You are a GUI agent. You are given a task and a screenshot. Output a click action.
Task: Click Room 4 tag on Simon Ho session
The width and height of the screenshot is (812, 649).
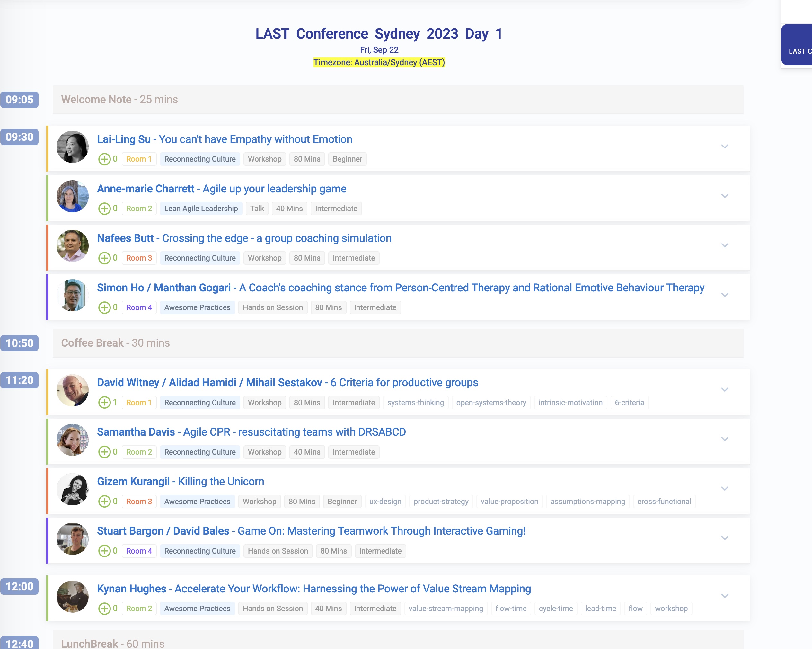tap(139, 307)
